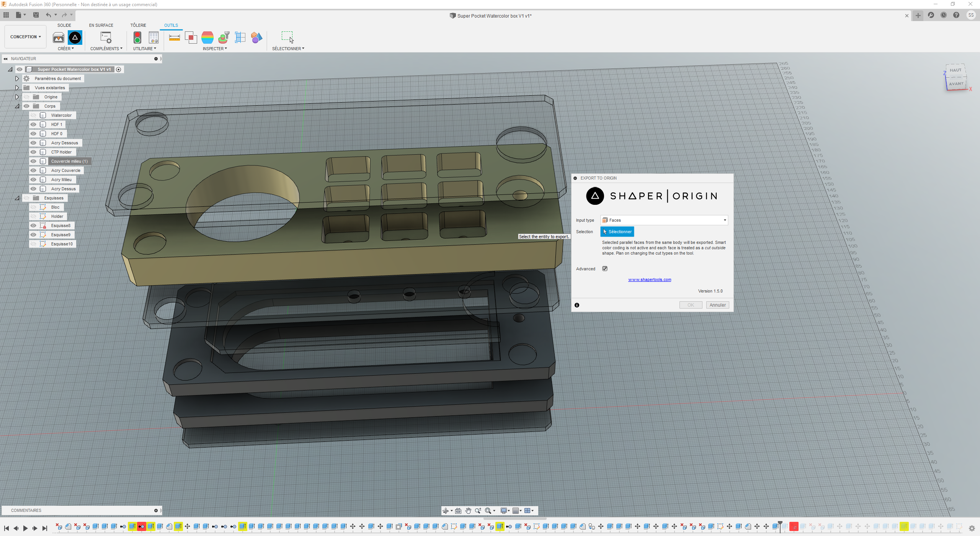Click the Save icon in top bar

(x=36, y=15)
